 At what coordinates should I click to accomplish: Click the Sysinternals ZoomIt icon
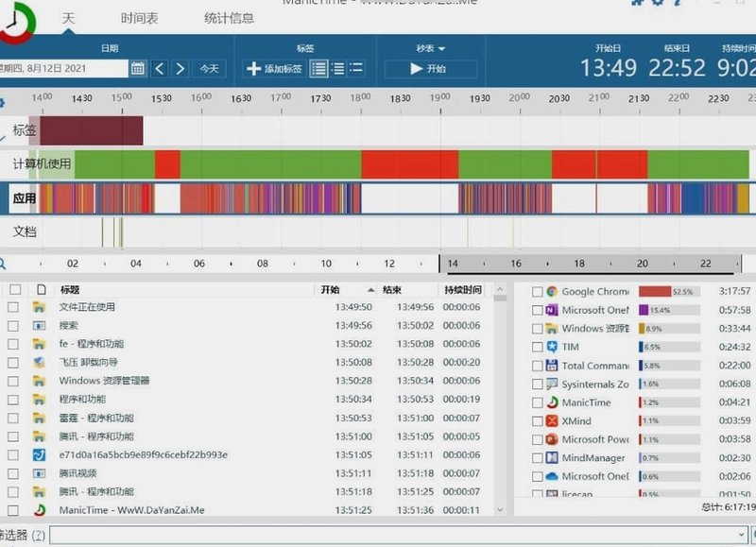click(x=552, y=385)
